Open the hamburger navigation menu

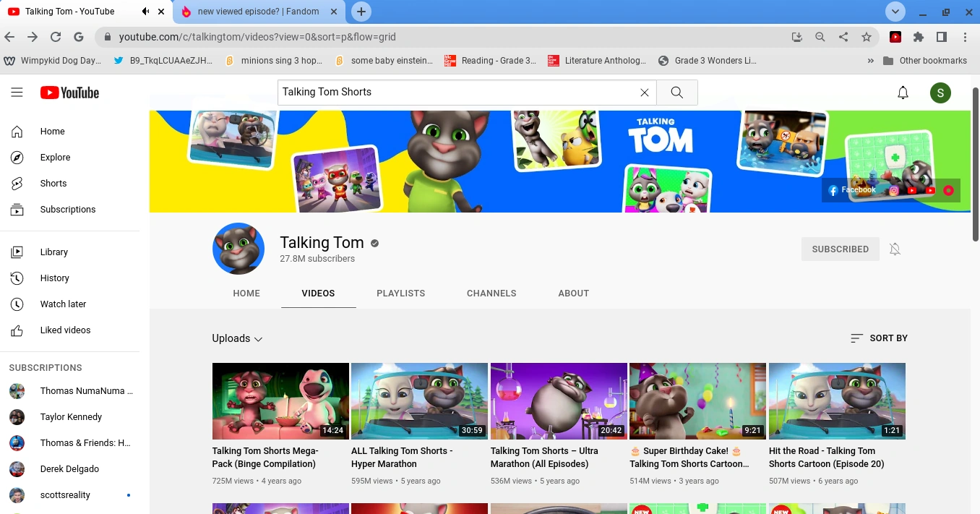17,92
